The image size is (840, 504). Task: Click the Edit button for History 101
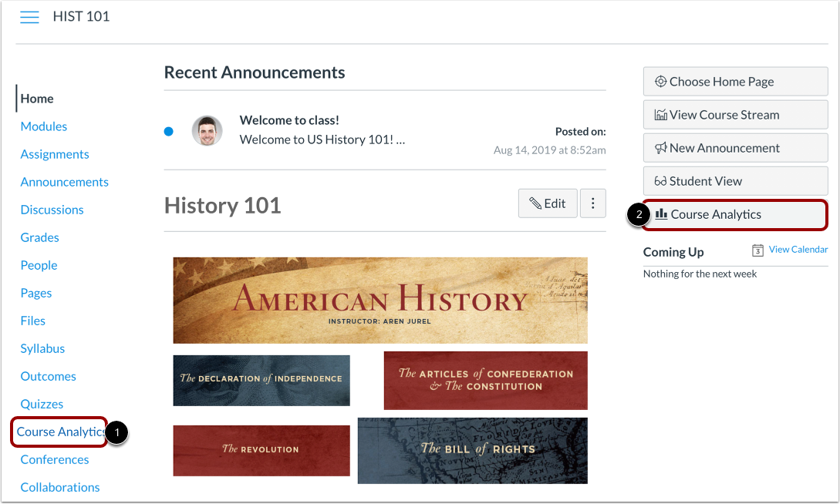(x=548, y=203)
